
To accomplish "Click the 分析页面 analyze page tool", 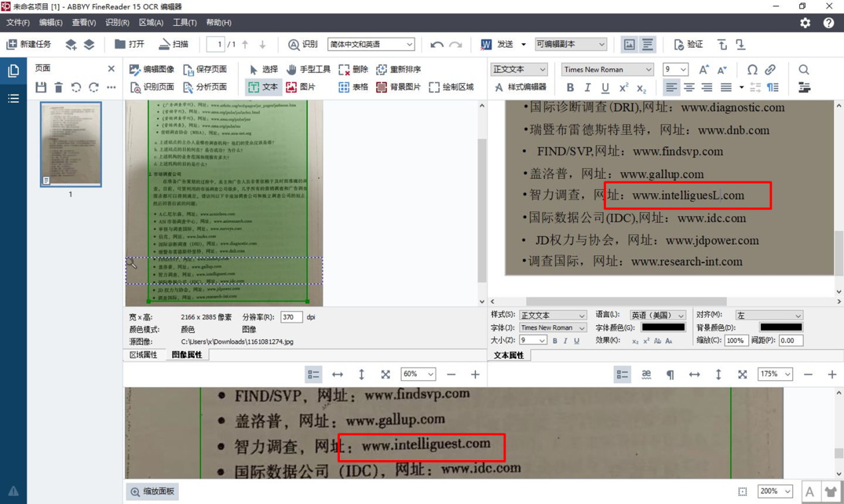I will (x=205, y=87).
